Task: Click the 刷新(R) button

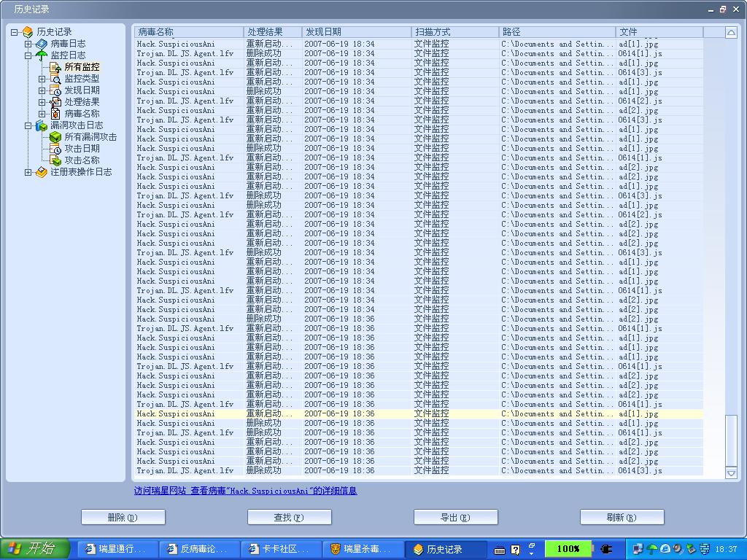Action: [x=622, y=517]
